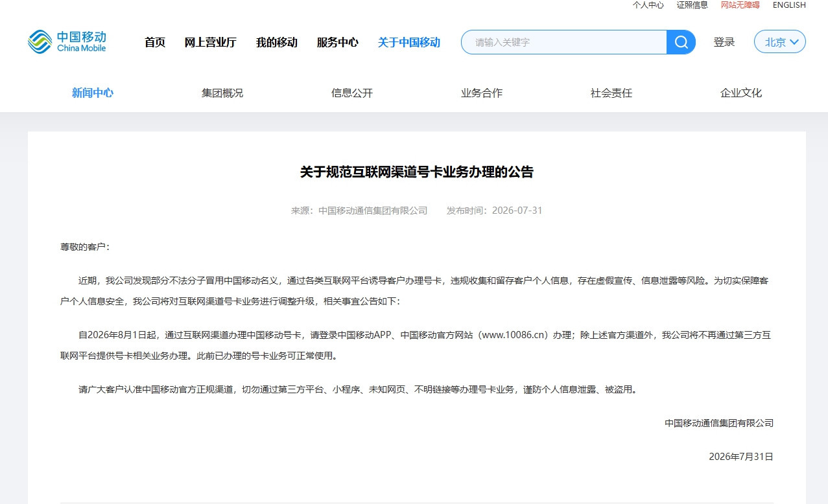Viewport: 828px width, 504px height.
Task: Click source text 中国移动通信集团有限公司 below title
Action: [x=373, y=211]
